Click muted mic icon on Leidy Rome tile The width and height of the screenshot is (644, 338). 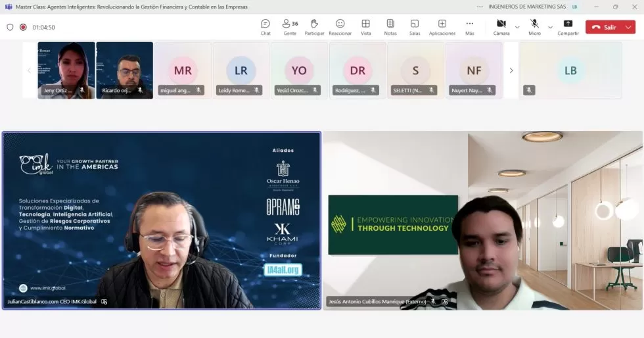(257, 90)
